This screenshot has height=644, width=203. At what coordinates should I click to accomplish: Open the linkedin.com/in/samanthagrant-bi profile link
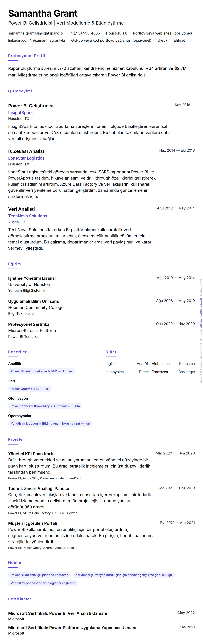37,41
